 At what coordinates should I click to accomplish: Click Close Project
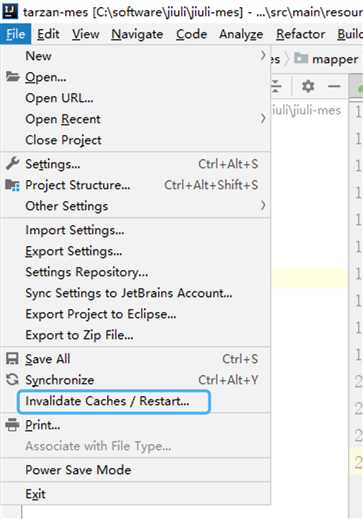coord(63,140)
